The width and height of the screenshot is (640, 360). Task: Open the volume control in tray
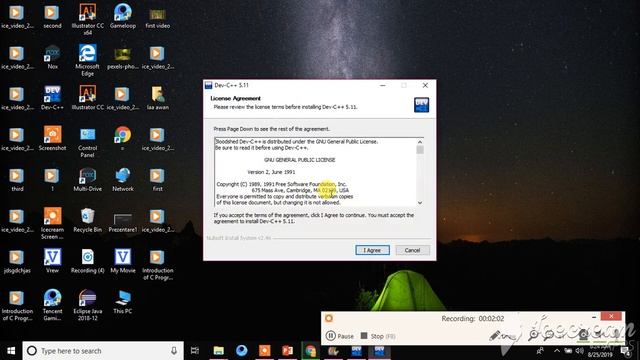[x=579, y=351]
